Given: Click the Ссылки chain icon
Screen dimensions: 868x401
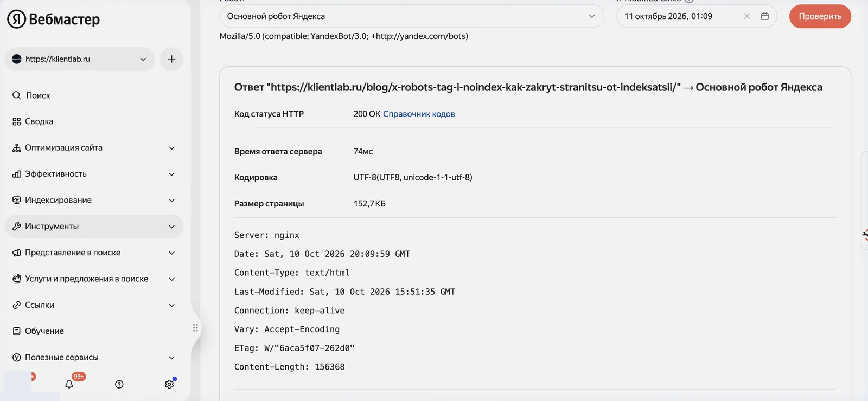Looking at the screenshot, I should point(17,305).
